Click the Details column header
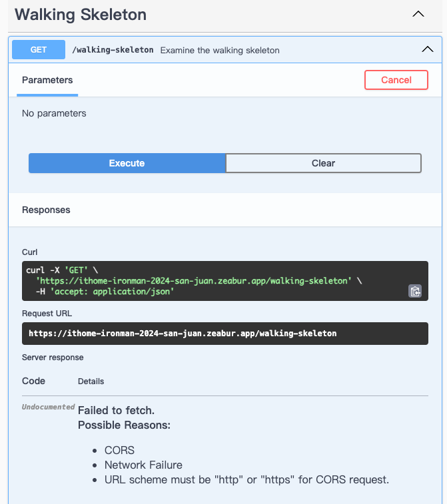This screenshot has height=504, width=447. (x=91, y=381)
